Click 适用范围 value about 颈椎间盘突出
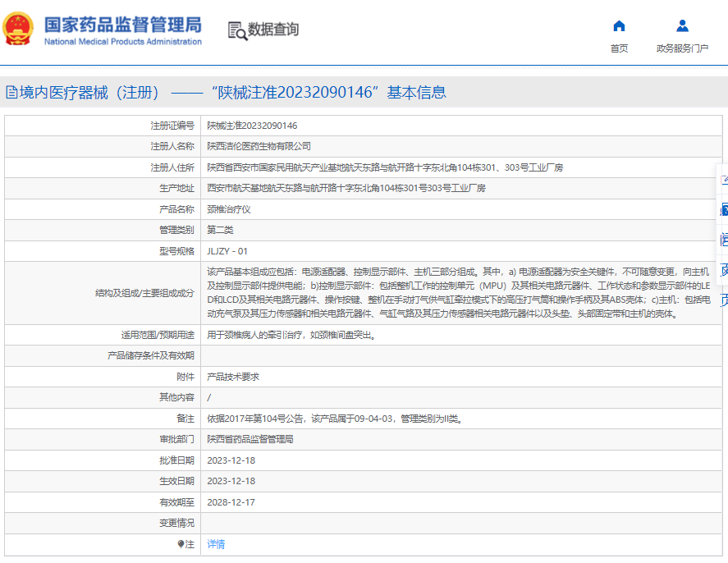The width and height of the screenshot is (728, 563). tap(291, 335)
